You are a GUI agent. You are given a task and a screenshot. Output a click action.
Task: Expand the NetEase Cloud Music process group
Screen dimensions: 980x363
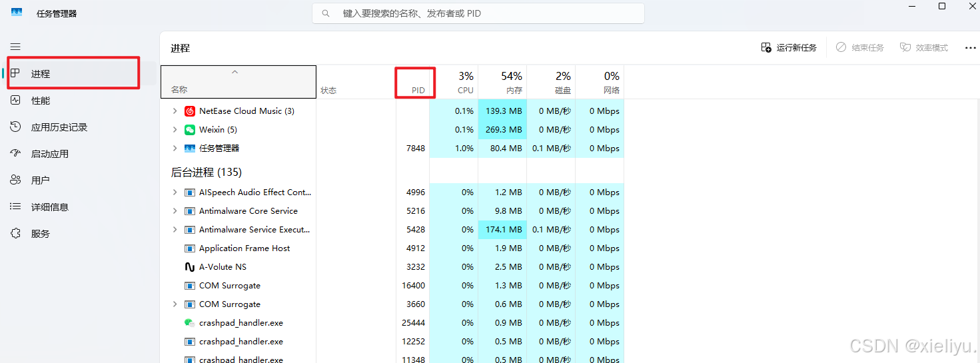175,111
